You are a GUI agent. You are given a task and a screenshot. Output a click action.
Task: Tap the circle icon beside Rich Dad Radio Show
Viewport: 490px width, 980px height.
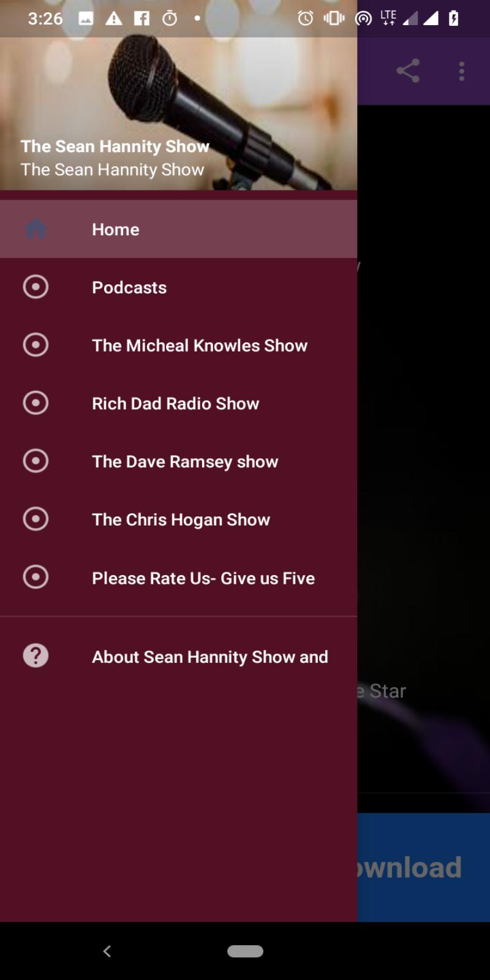(36, 403)
